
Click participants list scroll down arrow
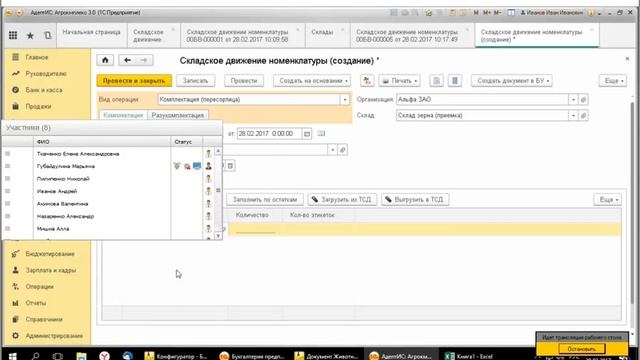click(x=218, y=236)
